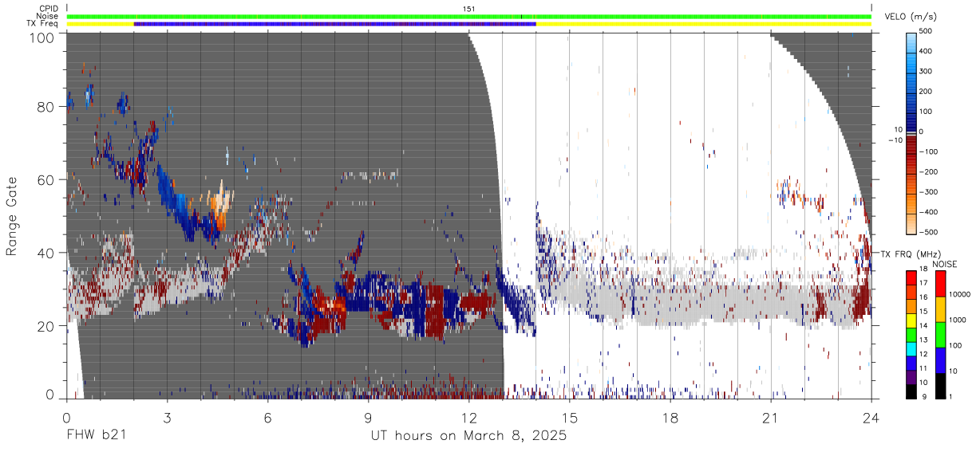Pick the green 13–14 MHz frequency swatch
Screen dimensions: 980x452
click(x=911, y=334)
